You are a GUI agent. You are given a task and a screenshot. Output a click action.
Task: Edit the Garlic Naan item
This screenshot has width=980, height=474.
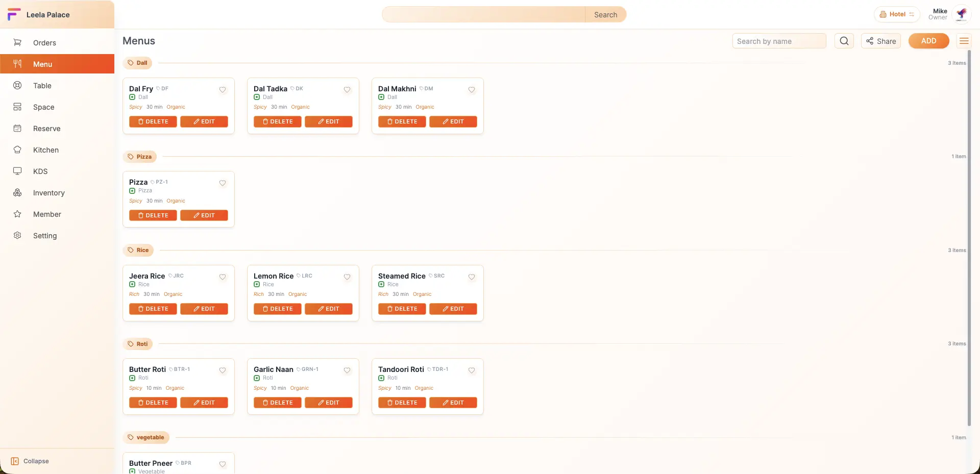pos(329,403)
